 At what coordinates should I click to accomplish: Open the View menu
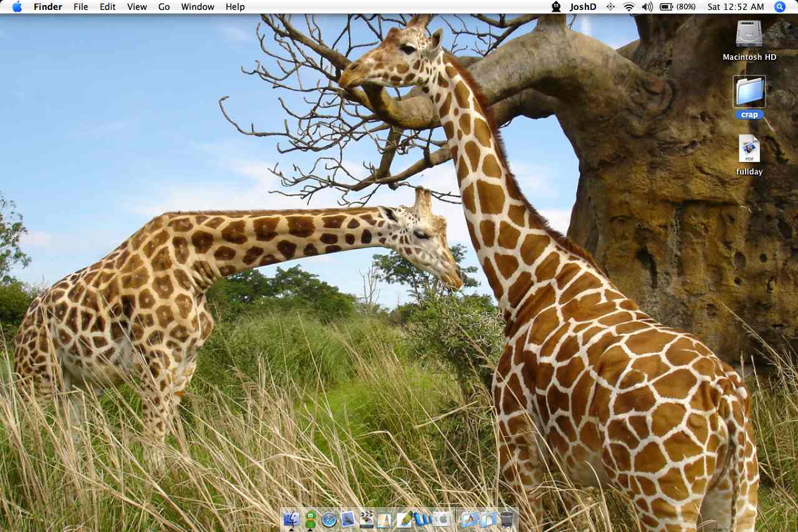[137, 7]
